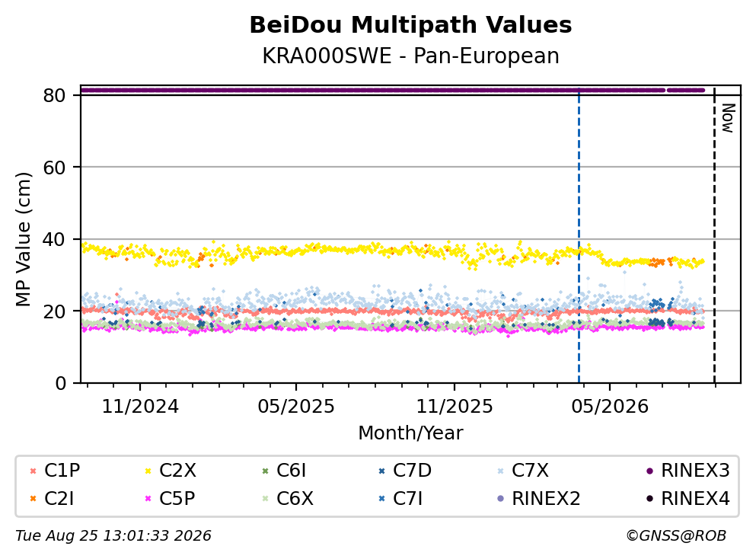Click the ©GNSS@ROB credit text

(x=676, y=536)
